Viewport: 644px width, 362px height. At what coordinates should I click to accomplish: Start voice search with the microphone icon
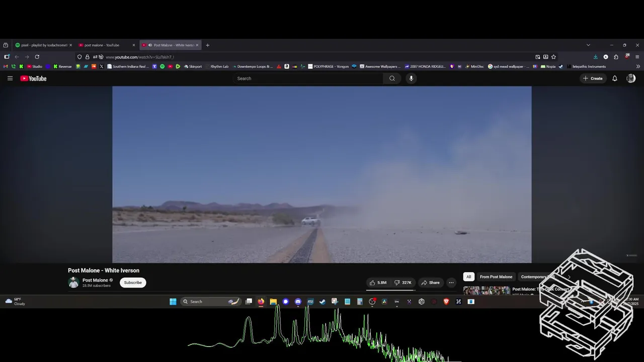click(411, 78)
